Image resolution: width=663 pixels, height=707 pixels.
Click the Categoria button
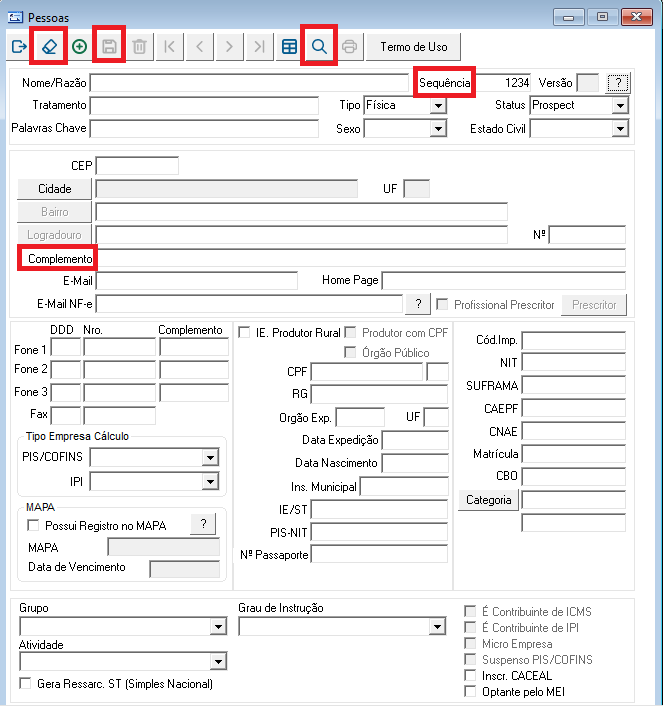[x=488, y=500]
